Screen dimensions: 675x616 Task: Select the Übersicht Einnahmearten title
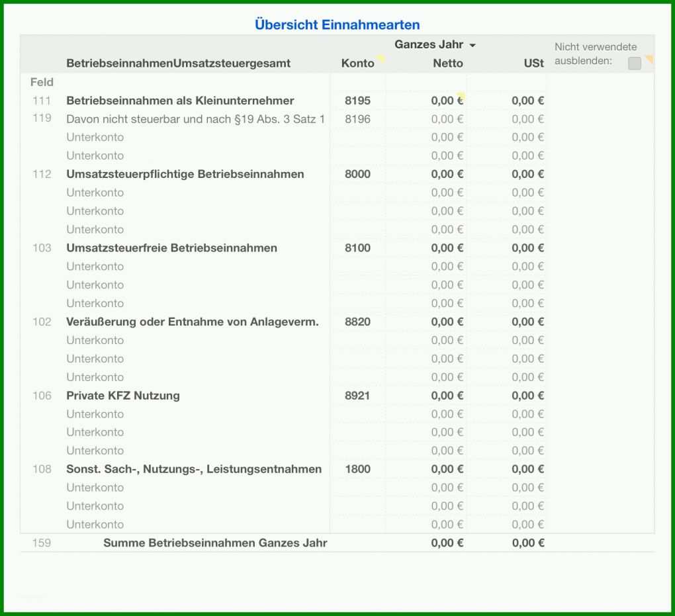(337, 24)
